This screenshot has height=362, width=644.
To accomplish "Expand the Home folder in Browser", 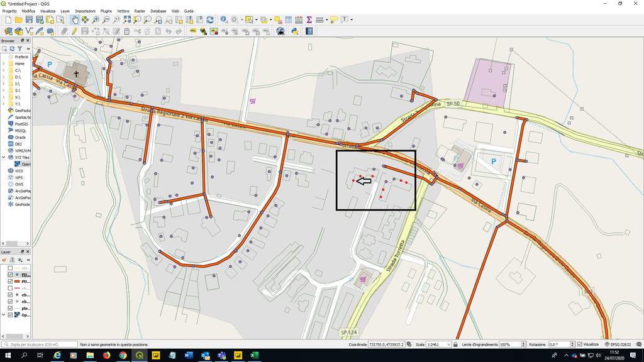I will click(x=4, y=63).
